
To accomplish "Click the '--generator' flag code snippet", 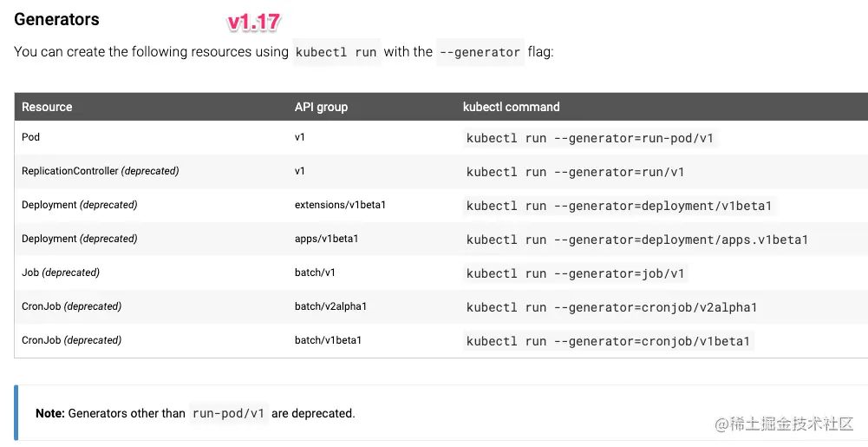I will [x=480, y=52].
